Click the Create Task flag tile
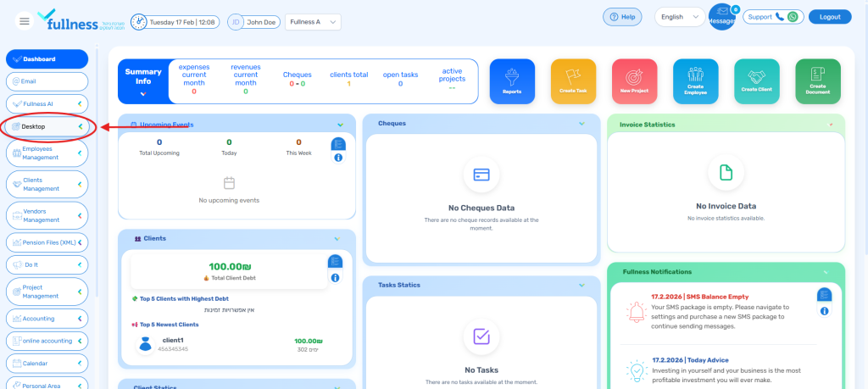This screenshot has width=868, height=389. point(573,81)
